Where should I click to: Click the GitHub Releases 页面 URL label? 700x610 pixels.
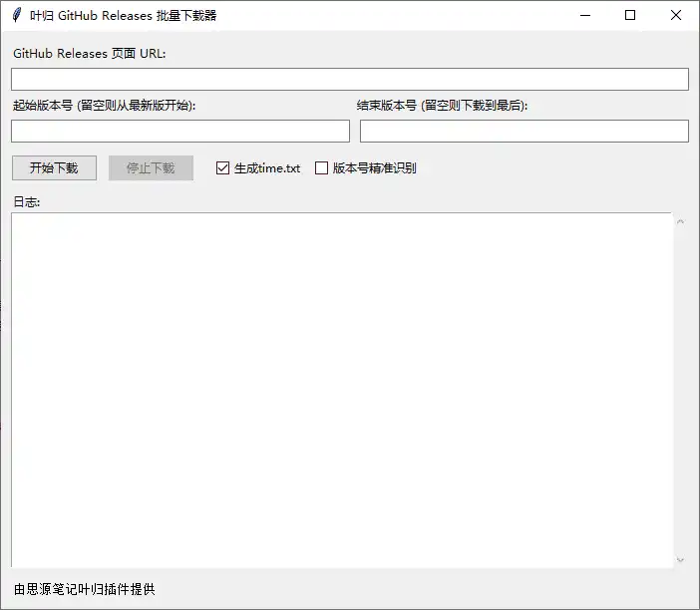(90, 54)
